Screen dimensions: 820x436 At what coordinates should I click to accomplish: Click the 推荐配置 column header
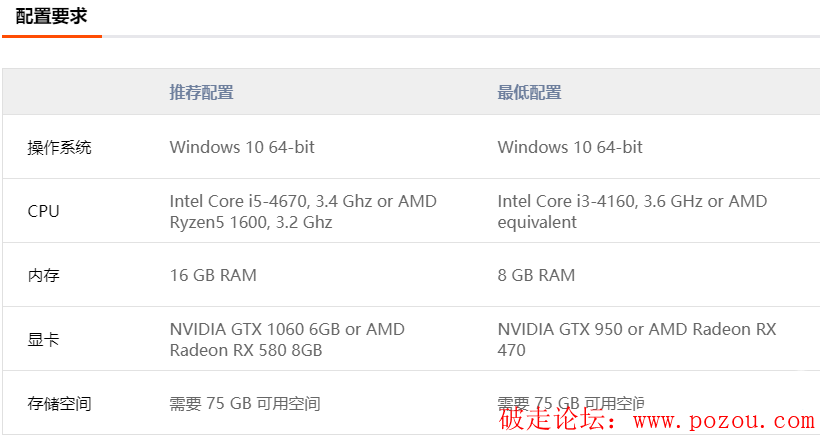coord(201,93)
